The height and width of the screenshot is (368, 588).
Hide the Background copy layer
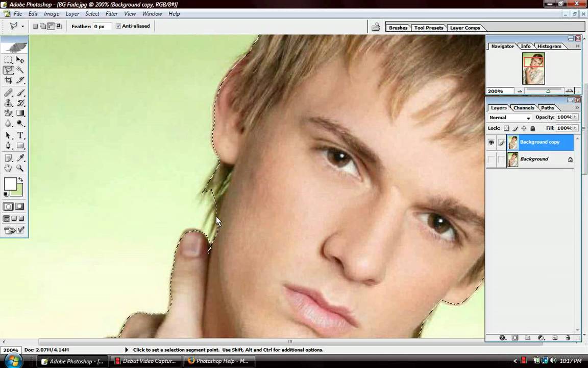pyautogui.click(x=491, y=142)
